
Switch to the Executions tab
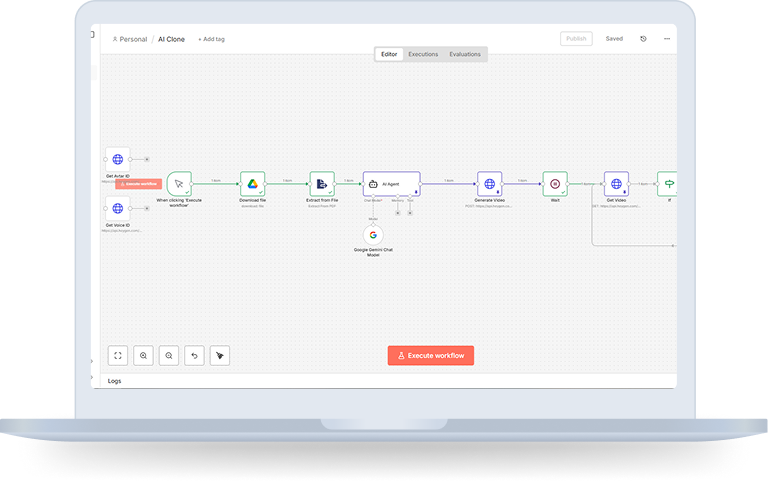(423, 54)
